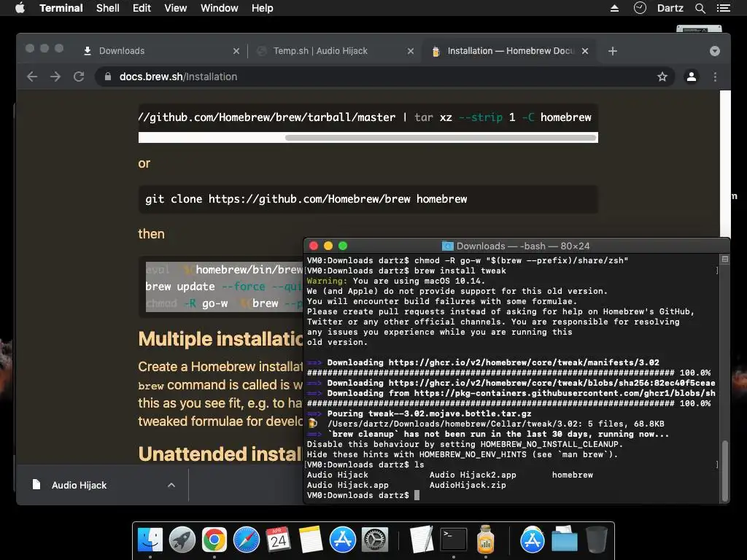Open a new browser tab
Screen dimensions: 747x560
[613, 51]
